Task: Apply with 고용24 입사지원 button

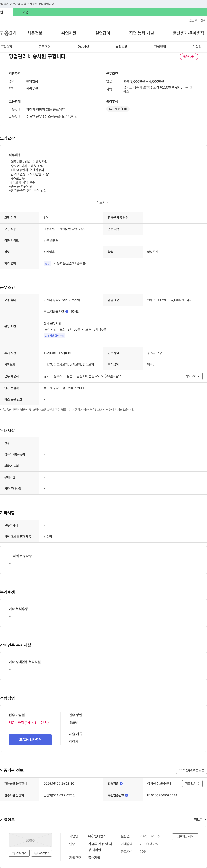Action: 30,740
